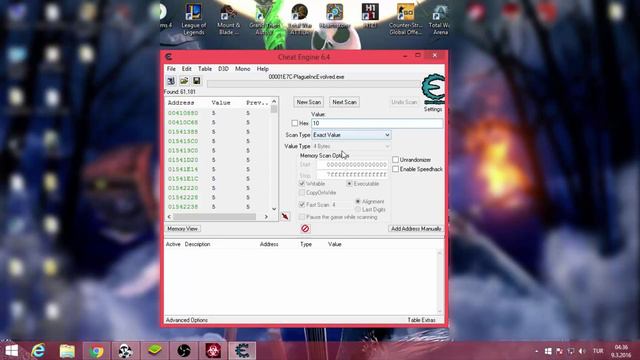Launch Internet Explorer from taskbar
This screenshot has width=640, height=360.
pyautogui.click(x=38, y=351)
